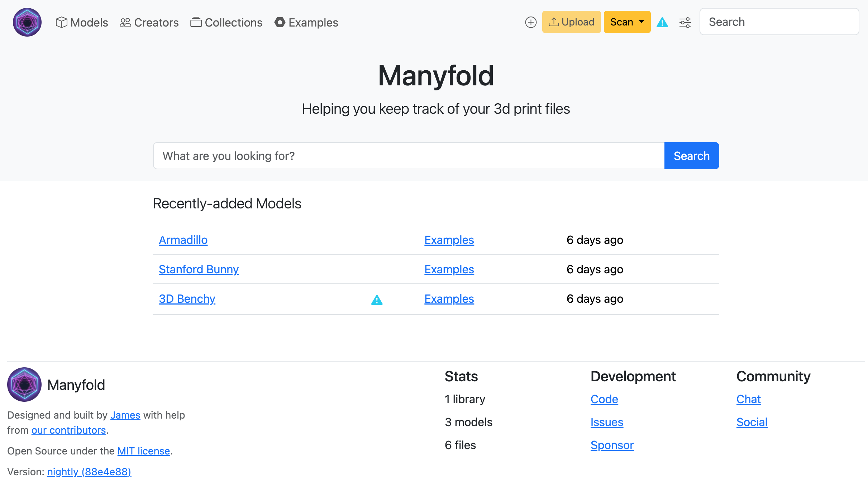Screen dimensions: 868x495
Task: Open the nightly version link
Action: pyautogui.click(x=89, y=472)
